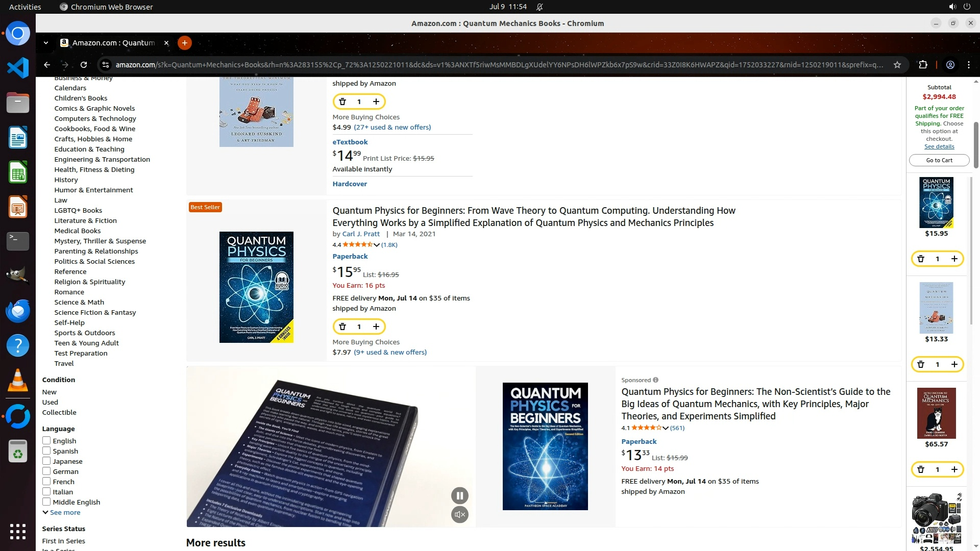Image resolution: width=980 pixels, height=551 pixels.
Task: Open the tab search dropdown arrow
Action: click(46, 43)
